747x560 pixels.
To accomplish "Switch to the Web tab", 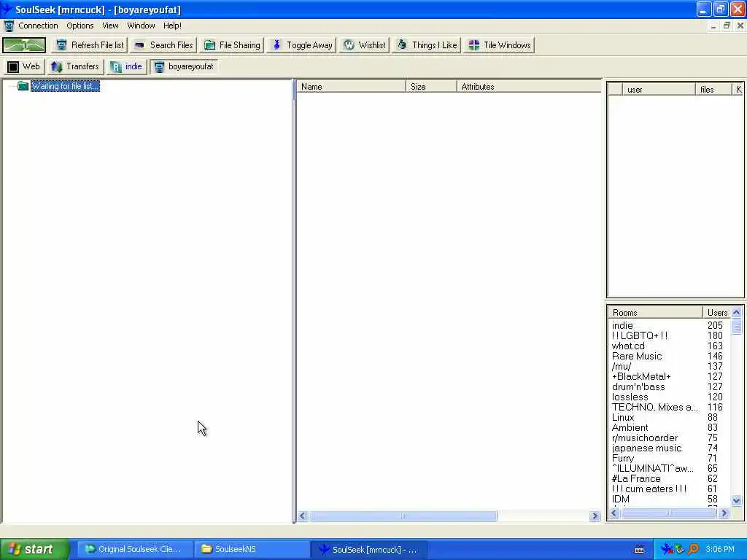I will click(23, 66).
